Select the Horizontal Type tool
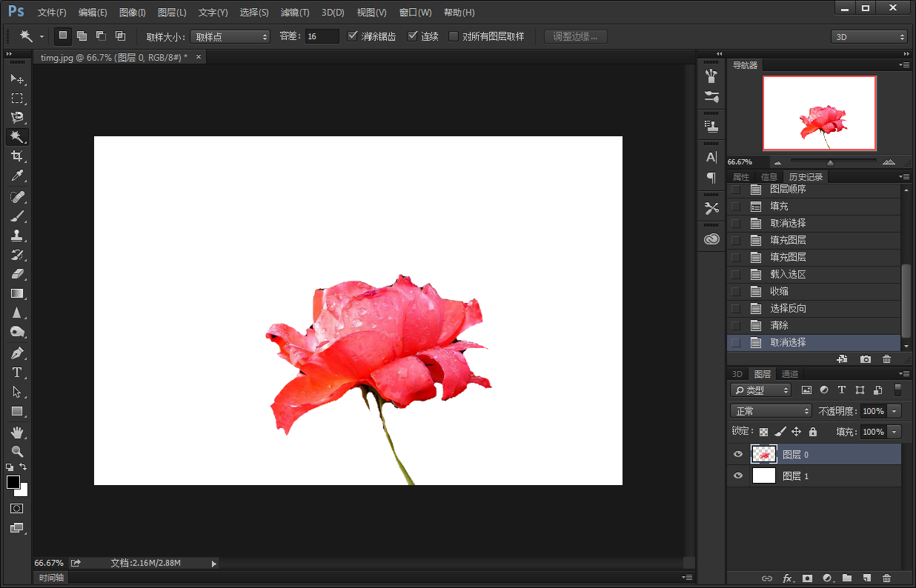The image size is (916, 588). coord(17,372)
